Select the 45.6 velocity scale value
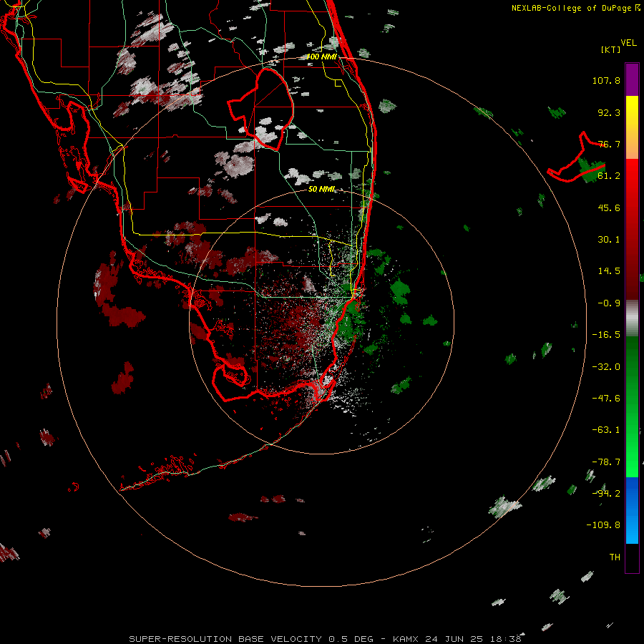Screen dimensions: 644x644 click(609, 208)
